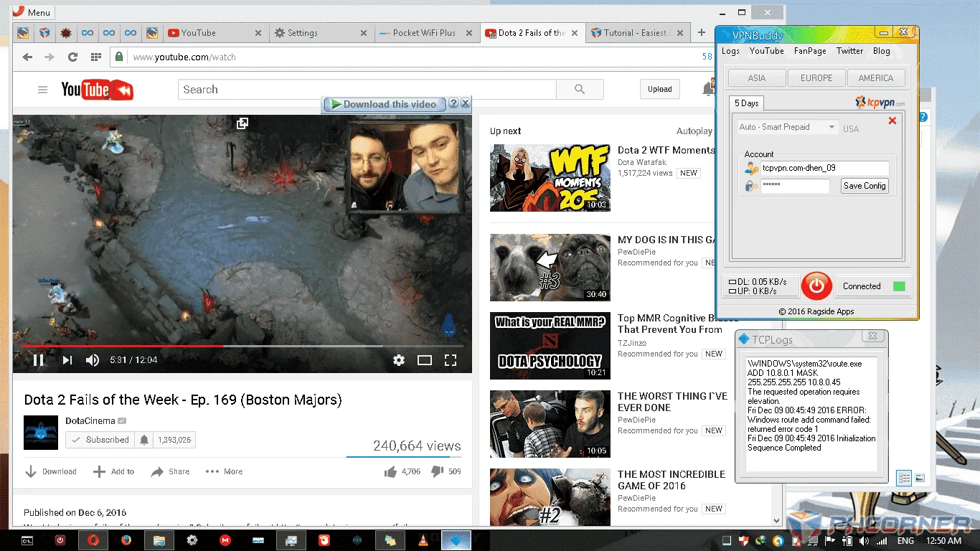This screenshot has width=980, height=551.
Task: Click the red X in VPNBuddy panel
Action: click(892, 121)
